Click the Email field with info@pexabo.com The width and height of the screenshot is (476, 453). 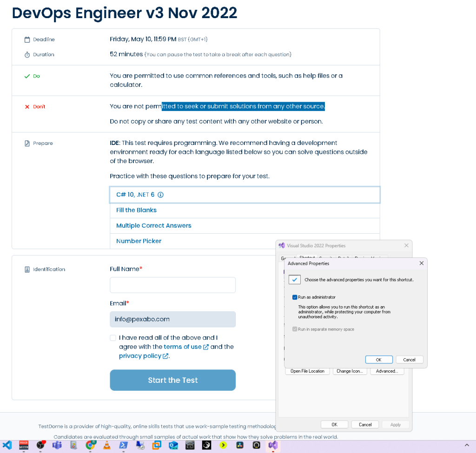(173, 319)
